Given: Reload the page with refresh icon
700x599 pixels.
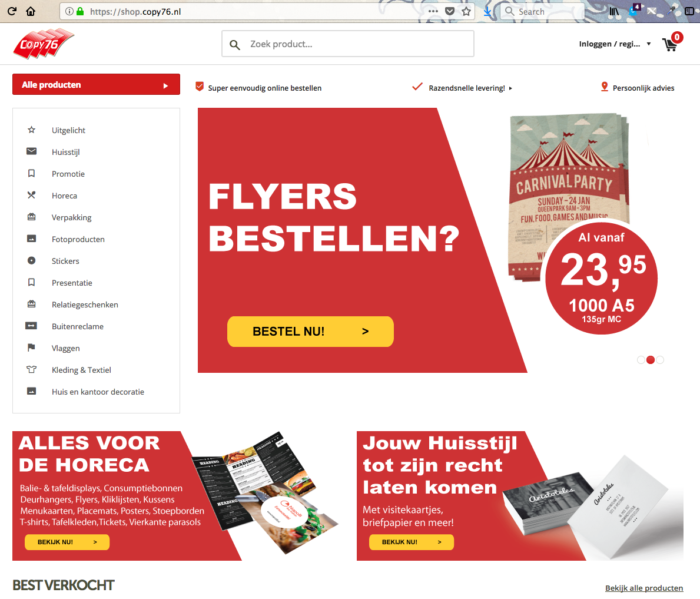Looking at the screenshot, I should tap(12, 11).
